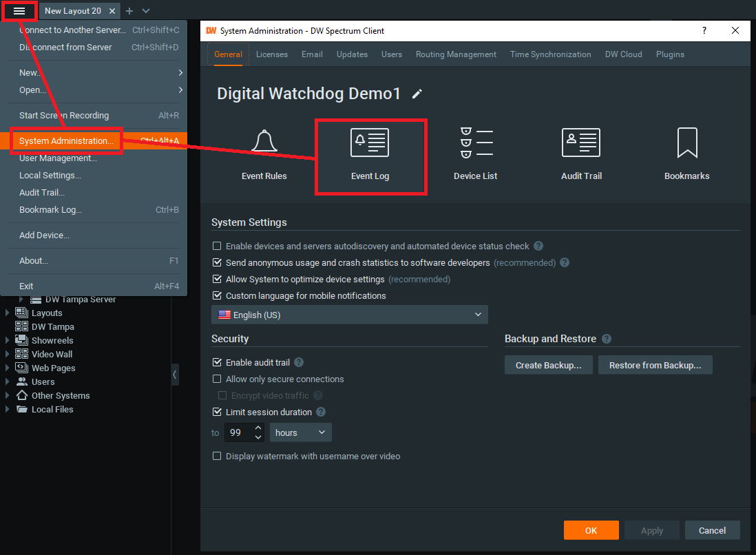Expand the Video Wall tree node
The height and width of the screenshot is (555, 756).
7,354
